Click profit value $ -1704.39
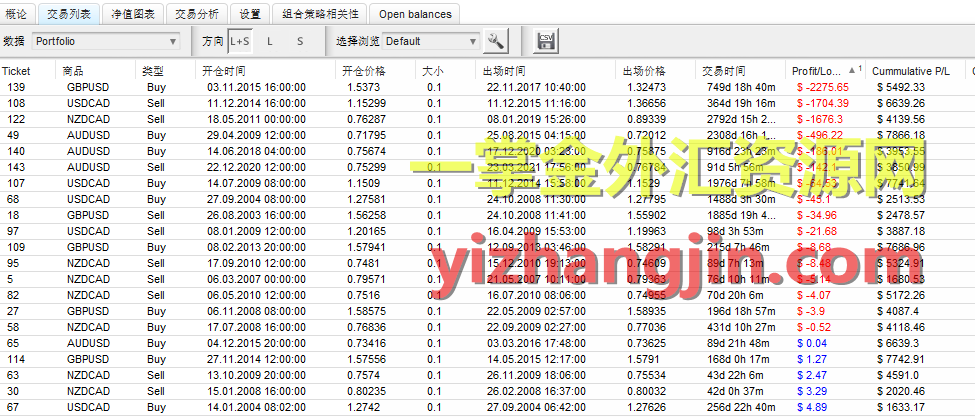The height and width of the screenshot is (417, 975). coord(823,103)
